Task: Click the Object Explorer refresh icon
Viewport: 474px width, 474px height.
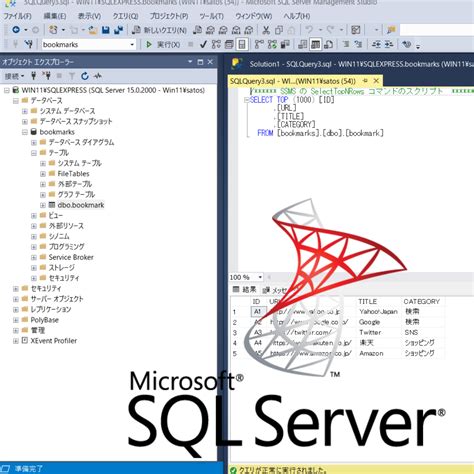Action: (x=85, y=76)
